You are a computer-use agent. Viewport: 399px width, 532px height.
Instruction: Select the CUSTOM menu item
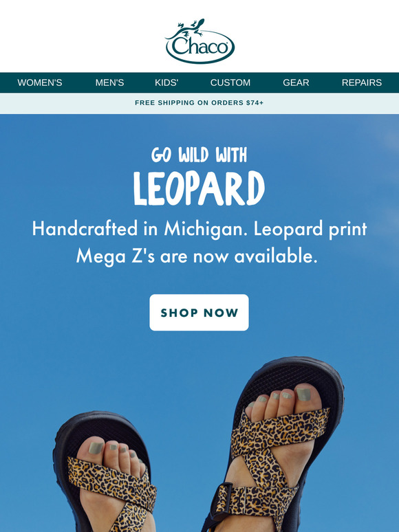pos(230,82)
